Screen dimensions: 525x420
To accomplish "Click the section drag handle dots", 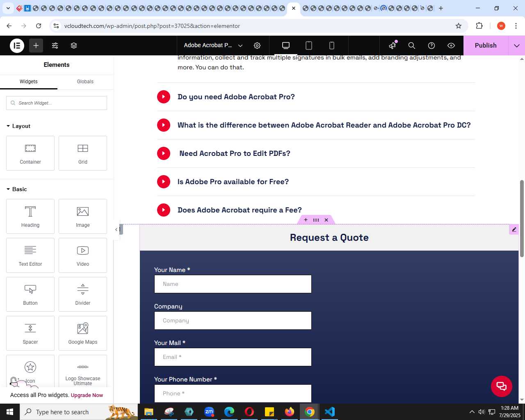I will click(x=316, y=220).
